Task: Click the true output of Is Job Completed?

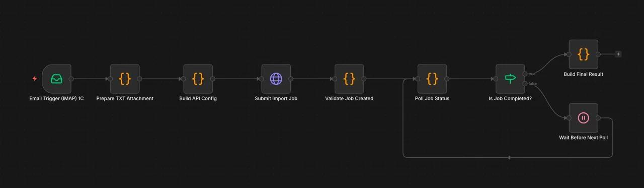Action: 525,74
